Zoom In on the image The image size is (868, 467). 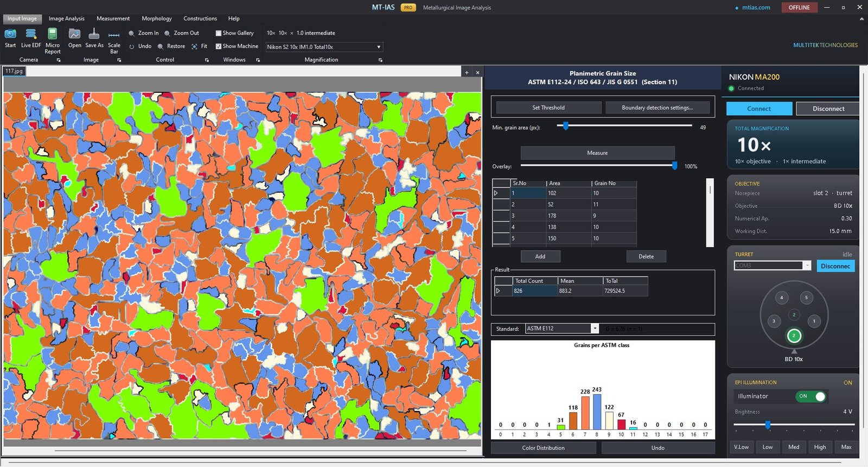144,33
